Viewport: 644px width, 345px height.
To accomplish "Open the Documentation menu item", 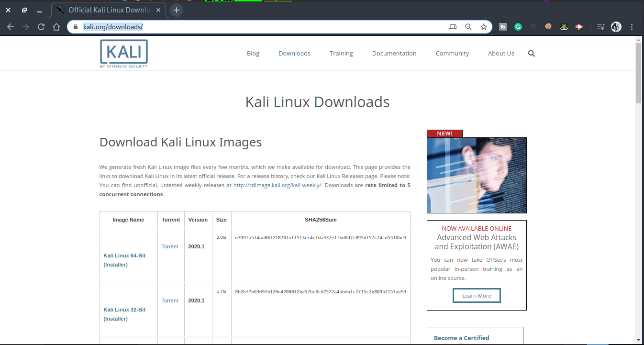I will pyautogui.click(x=394, y=54).
